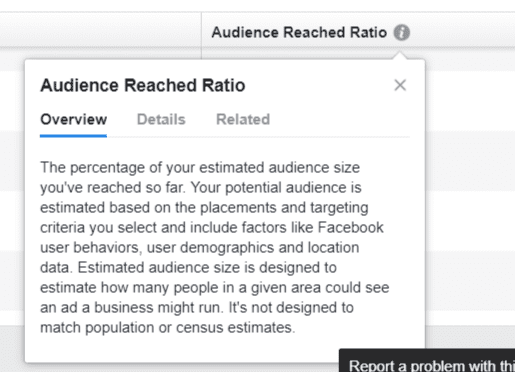This screenshot has height=372, width=515.
Task: Click the blue underline beneath Overview
Action: point(73,136)
